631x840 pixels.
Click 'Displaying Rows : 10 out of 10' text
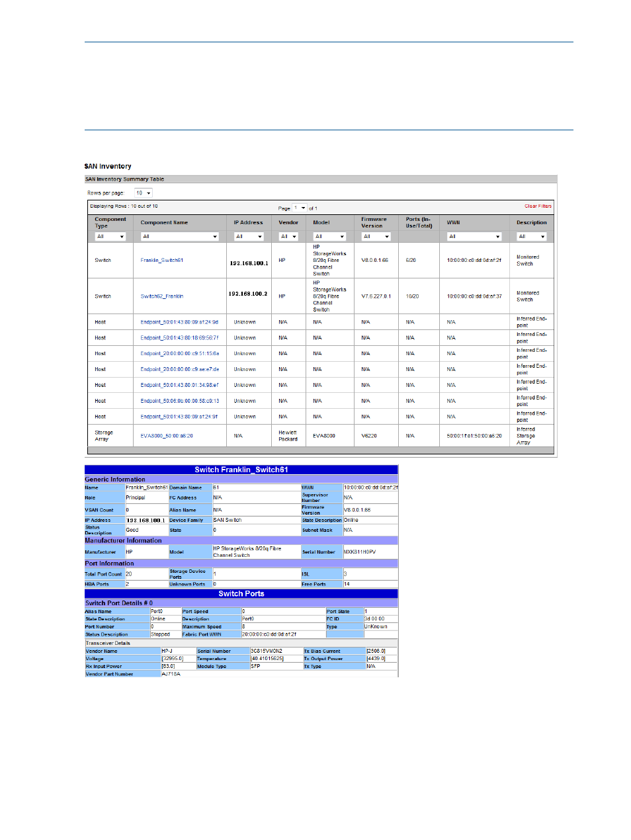click(x=124, y=206)
